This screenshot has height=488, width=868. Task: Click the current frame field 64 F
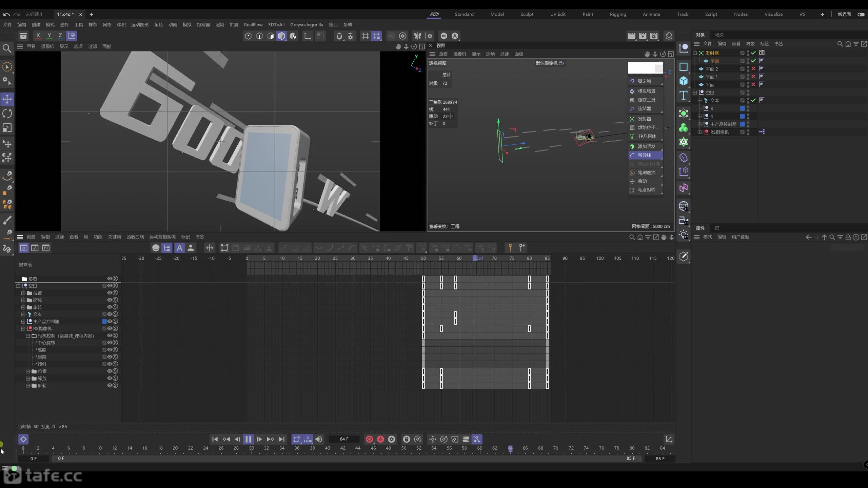point(344,439)
